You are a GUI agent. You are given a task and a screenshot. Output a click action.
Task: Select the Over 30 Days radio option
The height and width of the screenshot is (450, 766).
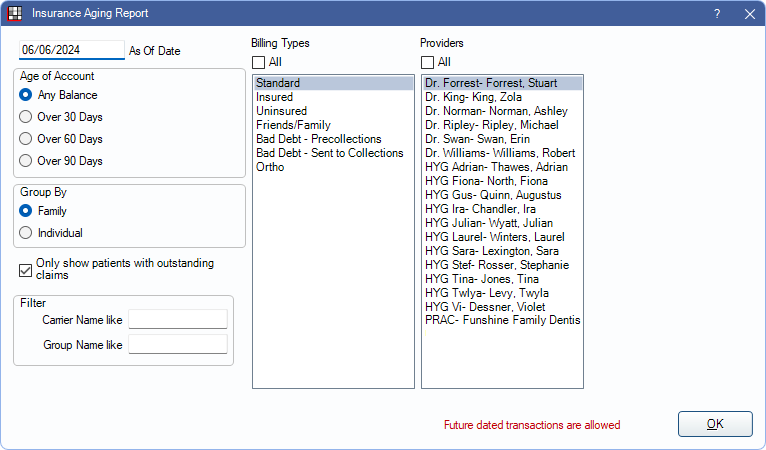click(25, 117)
